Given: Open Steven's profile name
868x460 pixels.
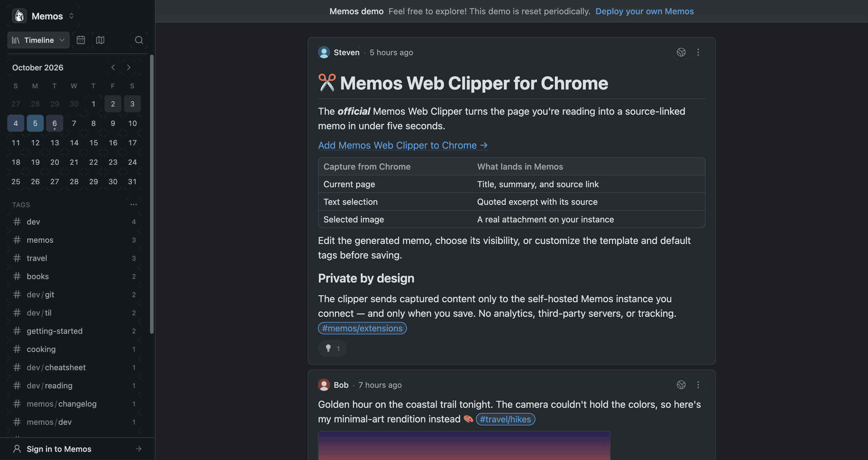Looking at the screenshot, I should pyautogui.click(x=347, y=52).
